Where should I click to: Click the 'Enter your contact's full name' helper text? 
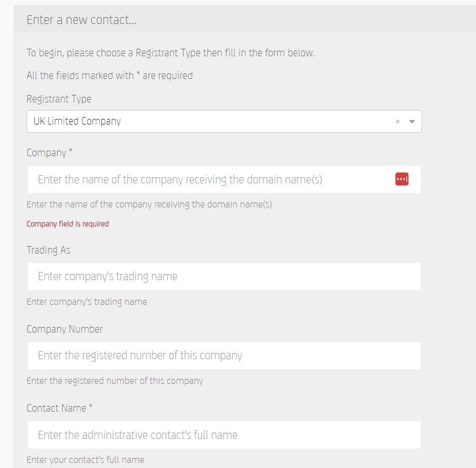pos(85,460)
